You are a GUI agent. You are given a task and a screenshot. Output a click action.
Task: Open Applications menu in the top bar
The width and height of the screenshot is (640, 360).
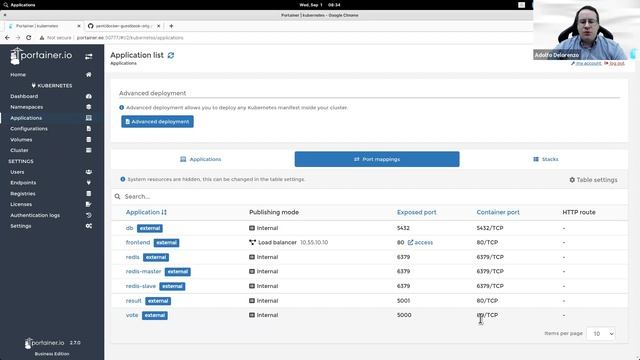pos(20,5)
